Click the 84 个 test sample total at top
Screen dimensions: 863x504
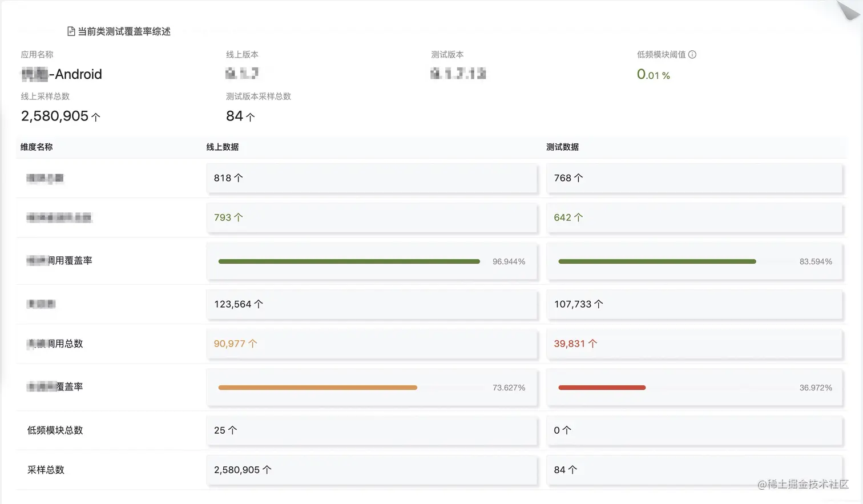point(240,116)
